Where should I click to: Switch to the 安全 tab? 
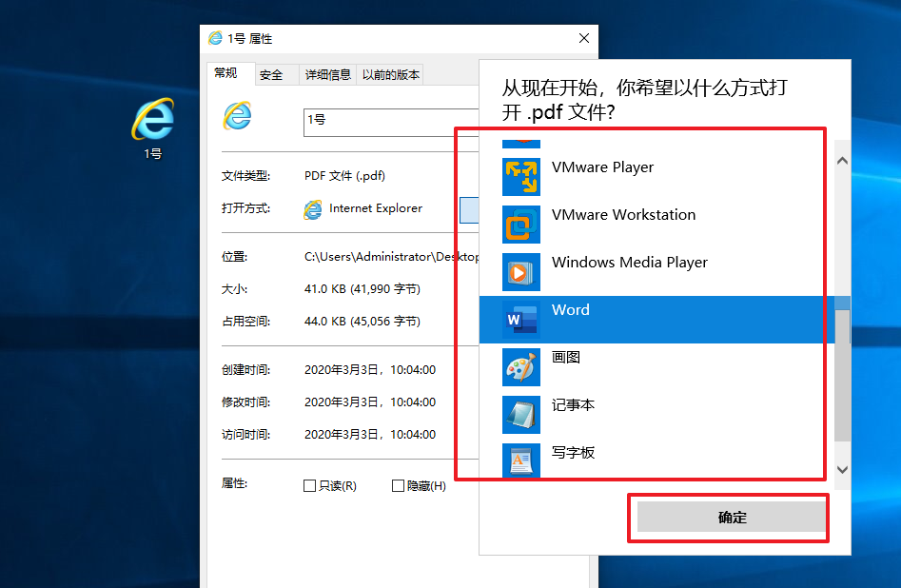click(271, 75)
